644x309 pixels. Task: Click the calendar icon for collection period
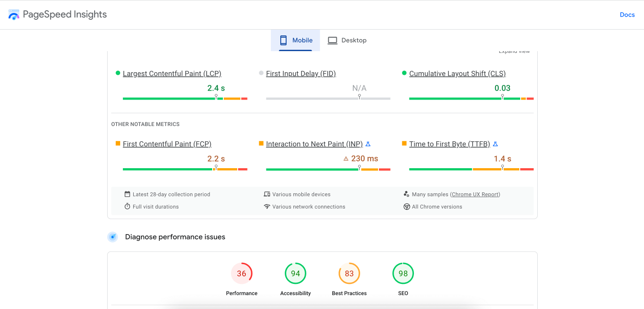point(127,194)
